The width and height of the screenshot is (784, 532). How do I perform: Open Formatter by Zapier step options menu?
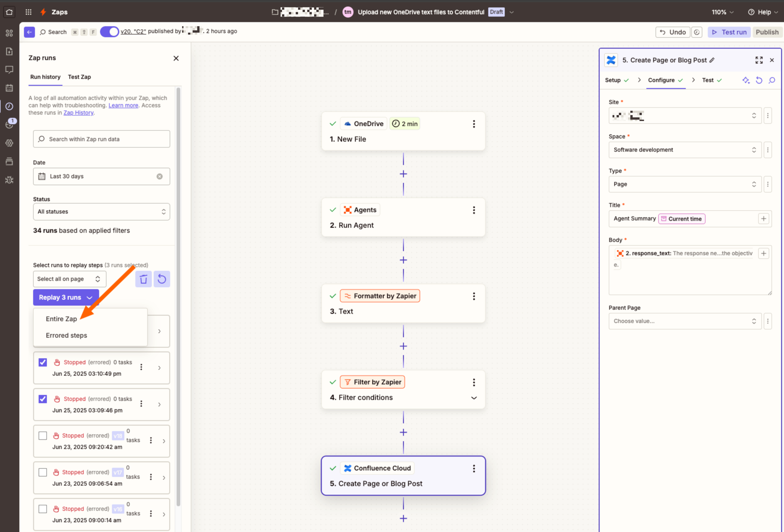pyautogui.click(x=474, y=296)
